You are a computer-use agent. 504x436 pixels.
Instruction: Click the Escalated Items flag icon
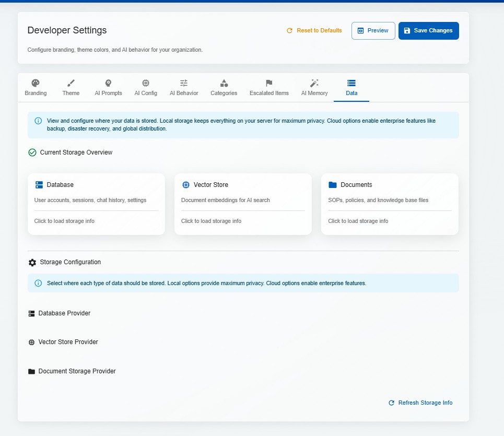coord(268,83)
